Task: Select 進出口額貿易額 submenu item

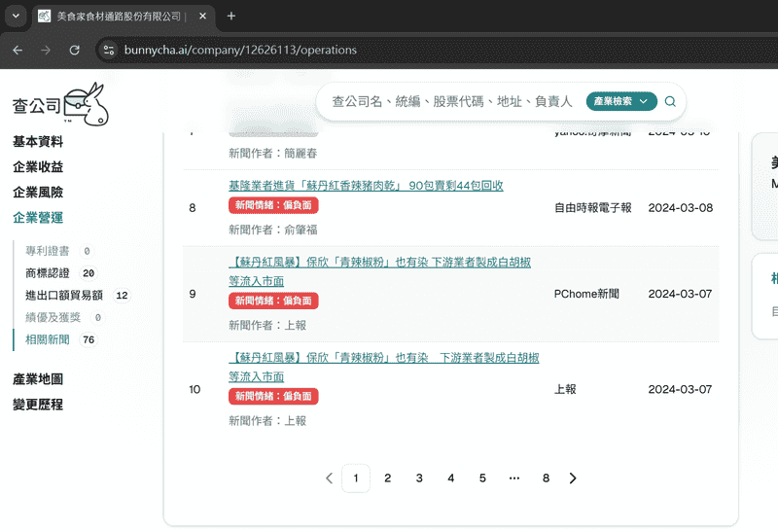Action: pyautogui.click(x=64, y=296)
